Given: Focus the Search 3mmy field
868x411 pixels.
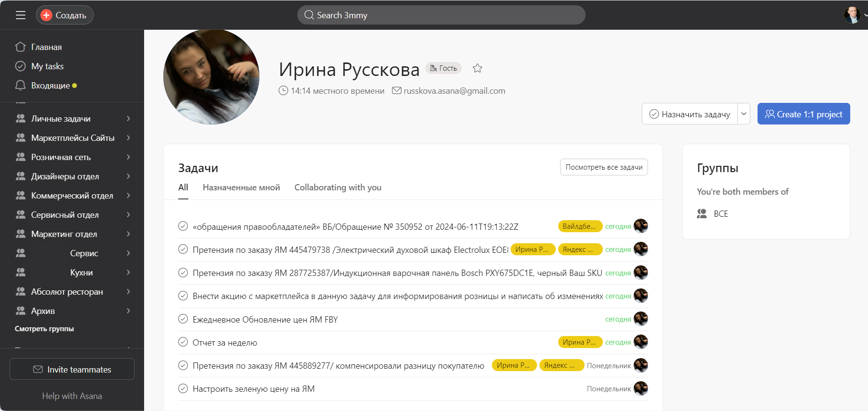Looking at the screenshot, I should point(441,15).
